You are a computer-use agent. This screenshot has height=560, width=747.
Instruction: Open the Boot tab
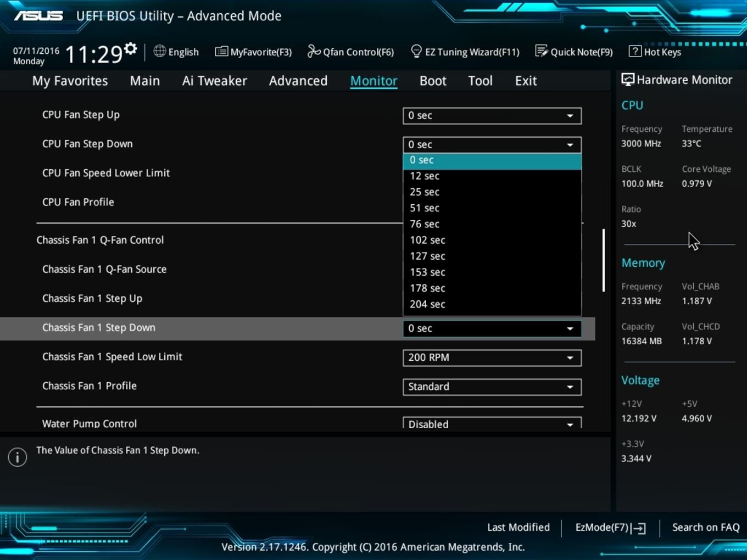pos(433,81)
